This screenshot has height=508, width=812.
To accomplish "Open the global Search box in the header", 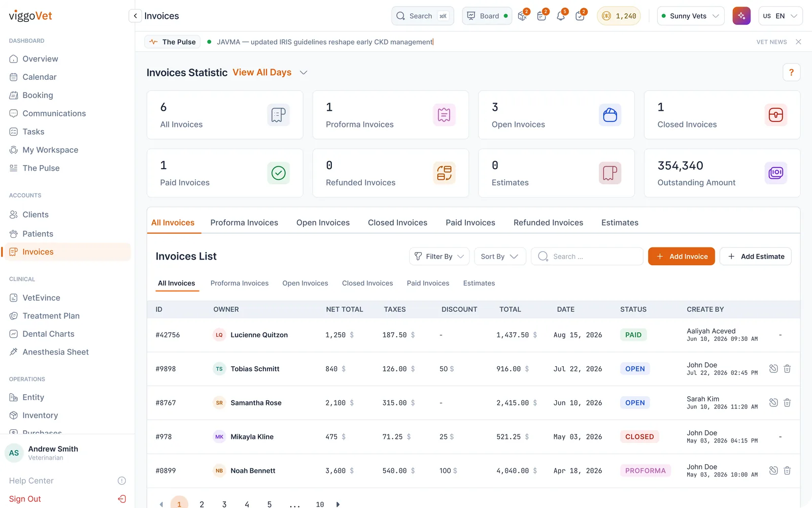I will point(422,16).
